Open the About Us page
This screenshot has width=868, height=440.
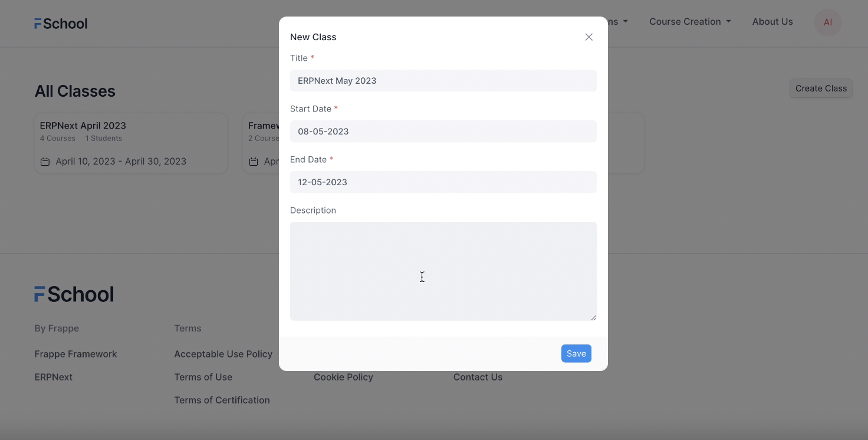[772, 22]
